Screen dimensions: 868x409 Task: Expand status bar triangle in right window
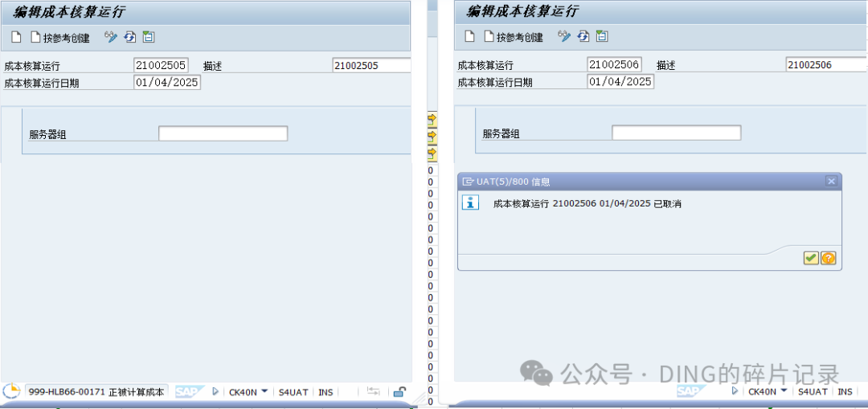[x=735, y=391]
